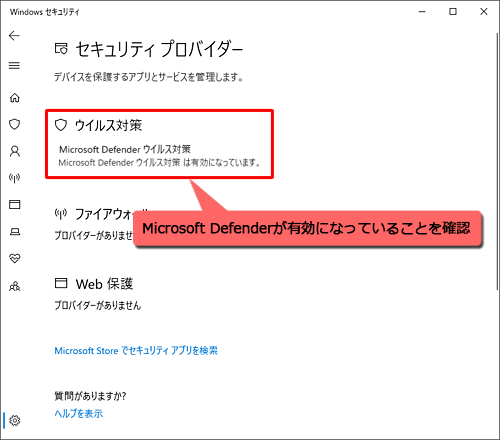
Task: Click the 質問がありますか? text
Action: click(90, 396)
